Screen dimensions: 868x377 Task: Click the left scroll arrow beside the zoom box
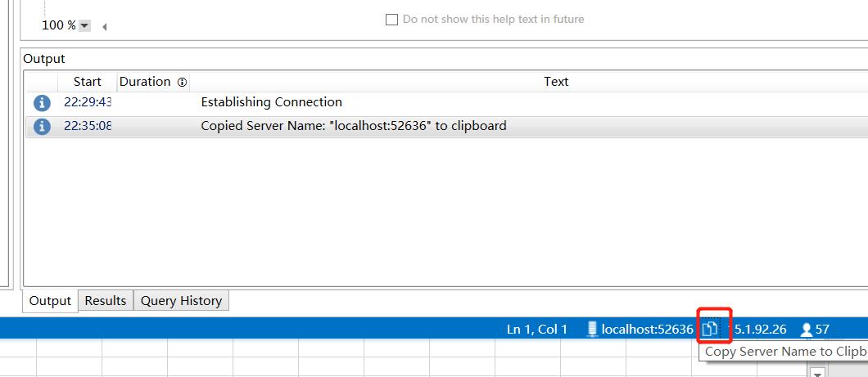click(x=105, y=26)
